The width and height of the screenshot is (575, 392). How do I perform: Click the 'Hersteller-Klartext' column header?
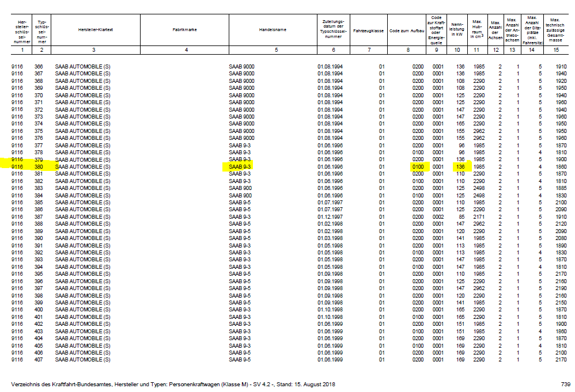click(x=95, y=30)
